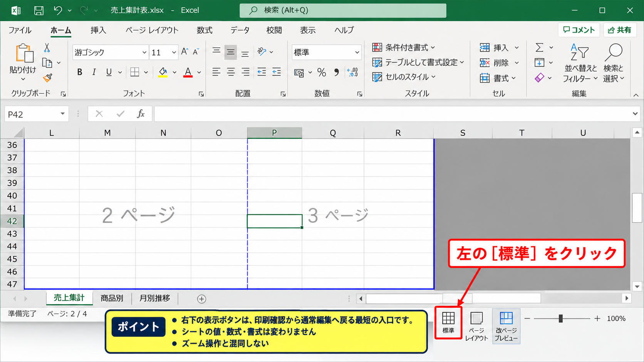Open number format 標準 dropdown
644x362 pixels.
[x=357, y=52]
